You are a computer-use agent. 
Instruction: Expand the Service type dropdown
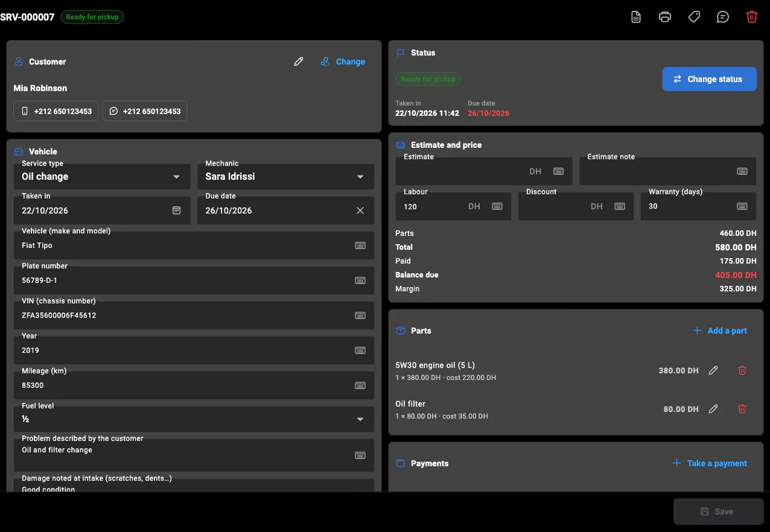pyautogui.click(x=103, y=176)
